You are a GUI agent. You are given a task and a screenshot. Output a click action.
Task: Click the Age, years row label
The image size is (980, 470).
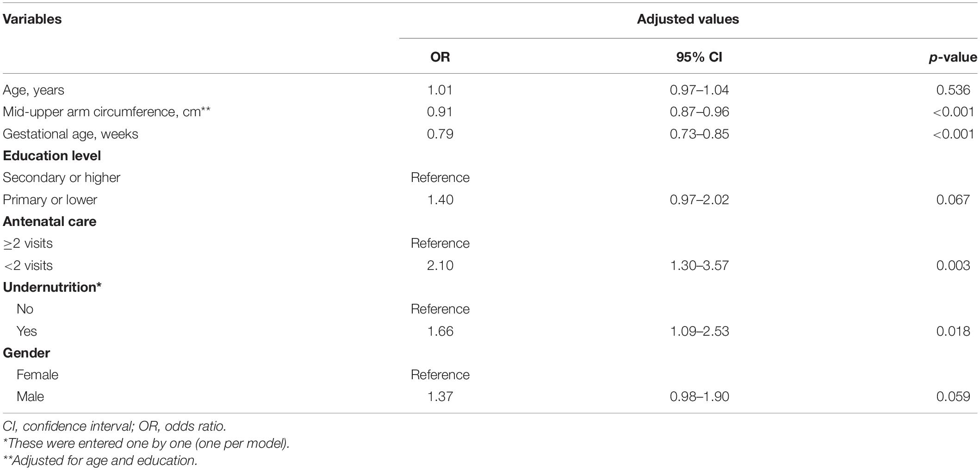(x=33, y=90)
